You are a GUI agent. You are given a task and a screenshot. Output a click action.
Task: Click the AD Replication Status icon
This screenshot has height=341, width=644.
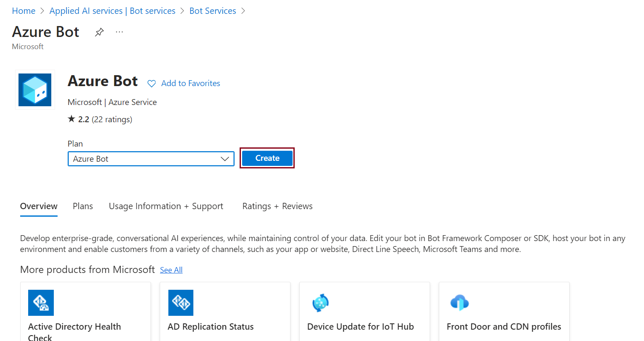[181, 302]
